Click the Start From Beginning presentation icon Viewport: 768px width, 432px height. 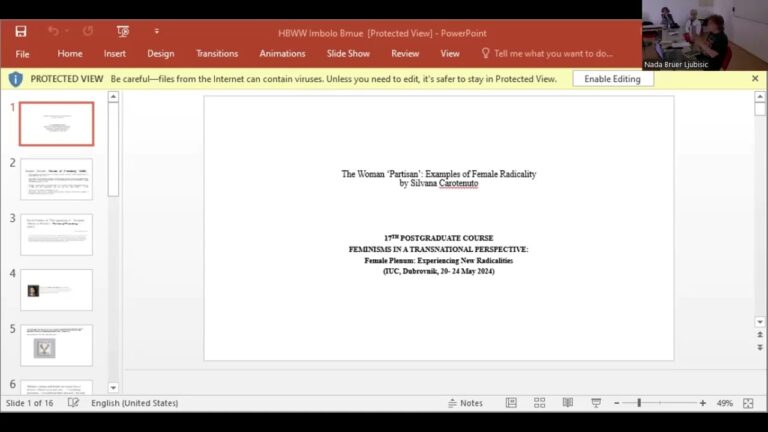[x=123, y=31]
